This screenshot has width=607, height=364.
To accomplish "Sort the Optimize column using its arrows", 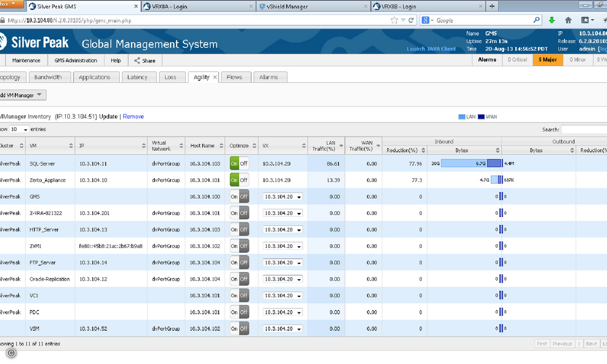I will [x=254, y=146].
